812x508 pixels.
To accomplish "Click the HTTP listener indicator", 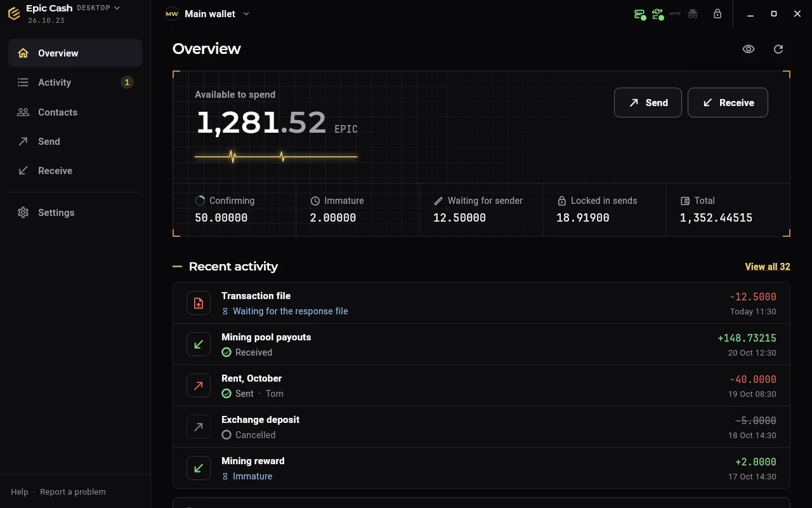I will [675, 14].
